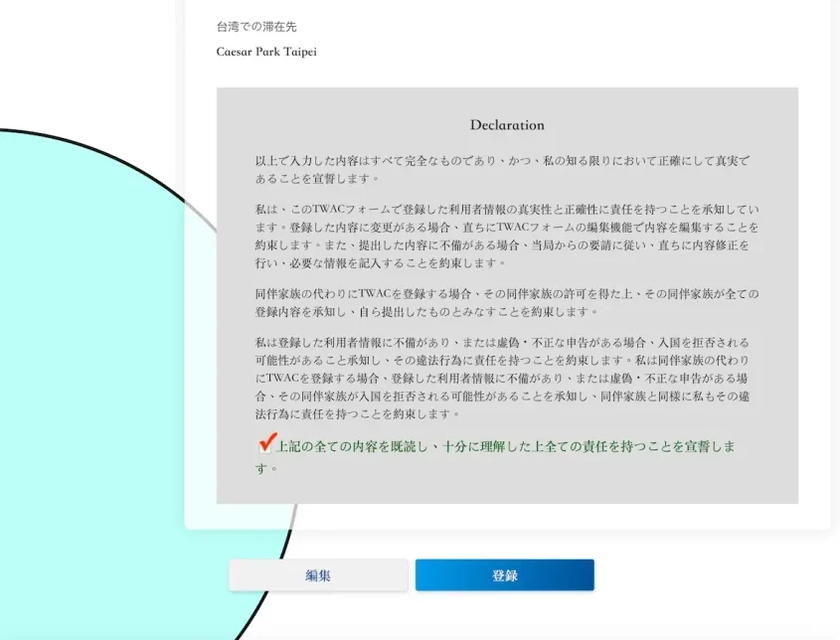Screen dimensions: 840x640
Task: Click the 編集 edit button
Action: click(318, 575)
